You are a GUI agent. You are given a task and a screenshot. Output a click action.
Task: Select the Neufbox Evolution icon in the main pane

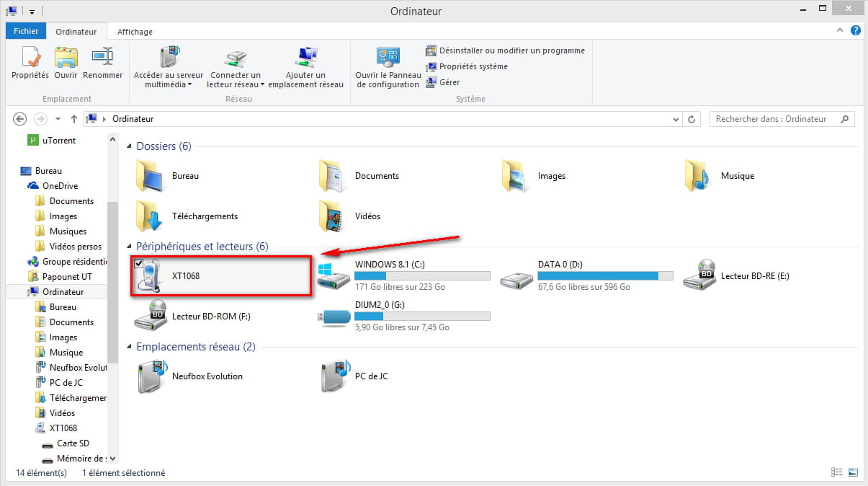(151, 376)
